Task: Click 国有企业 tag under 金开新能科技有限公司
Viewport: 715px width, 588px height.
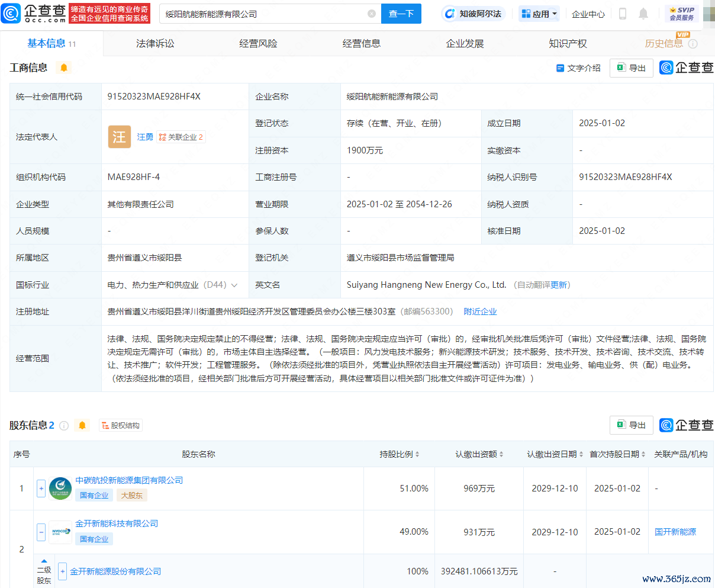Action: (94, 539)
